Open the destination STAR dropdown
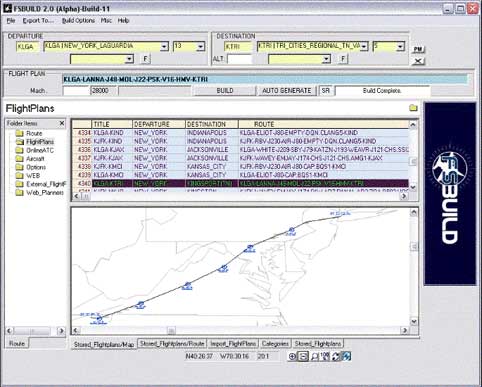 click(x=326, y=59)
